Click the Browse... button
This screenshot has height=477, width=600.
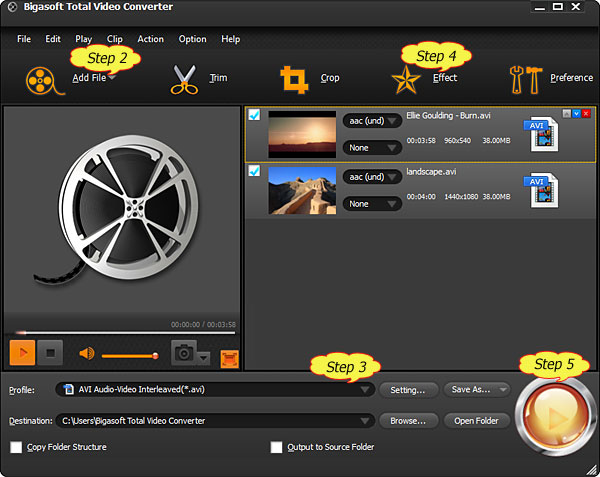pyautogui.click(x=408, y=421)
